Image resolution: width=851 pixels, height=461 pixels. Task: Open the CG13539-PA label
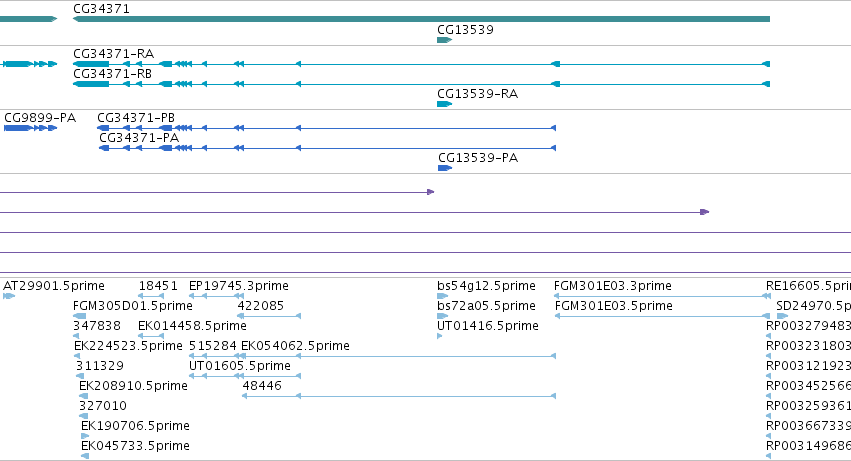pyautogui.click(x=478, y=158)
